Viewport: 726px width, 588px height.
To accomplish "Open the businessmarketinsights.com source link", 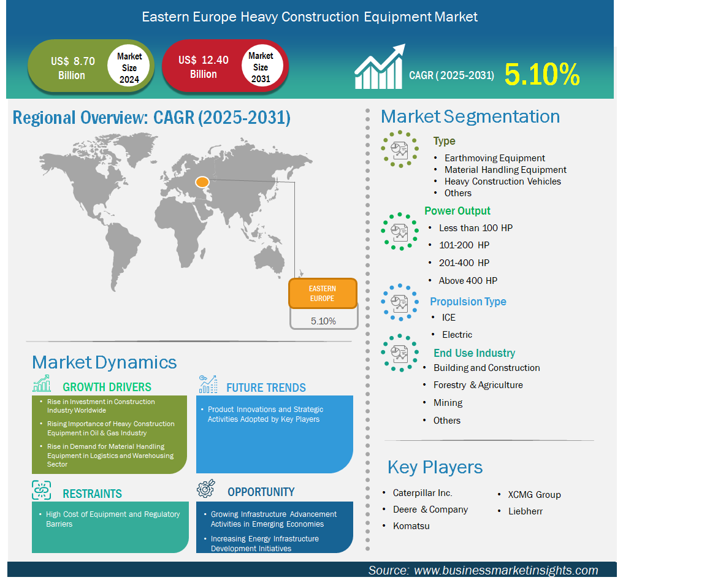I will tap(506, 570).
